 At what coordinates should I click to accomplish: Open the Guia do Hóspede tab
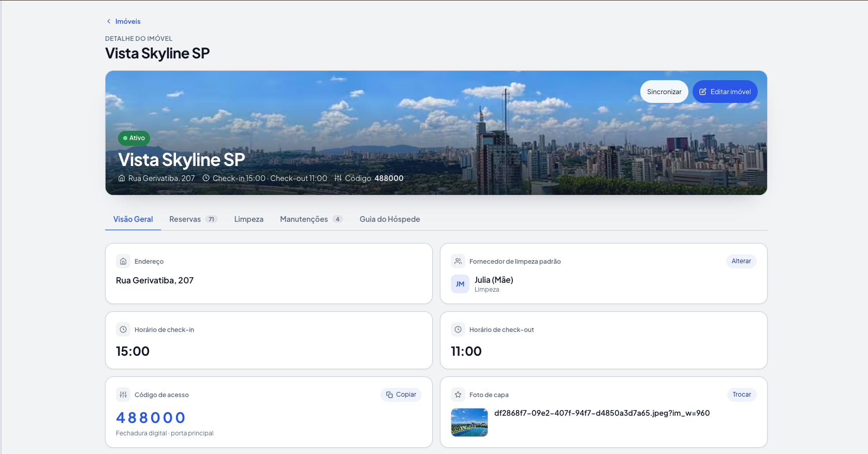[x=390, y=219]
